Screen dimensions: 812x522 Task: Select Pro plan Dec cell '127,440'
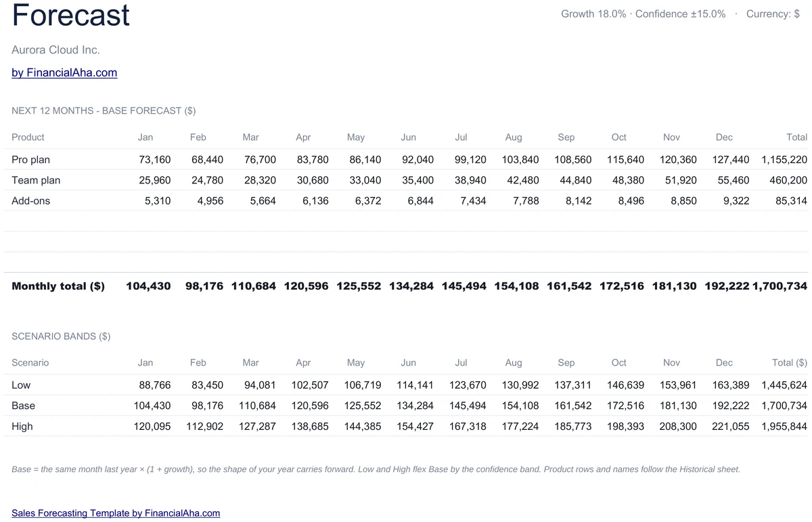pyautogui.click(x=731, y=160)
